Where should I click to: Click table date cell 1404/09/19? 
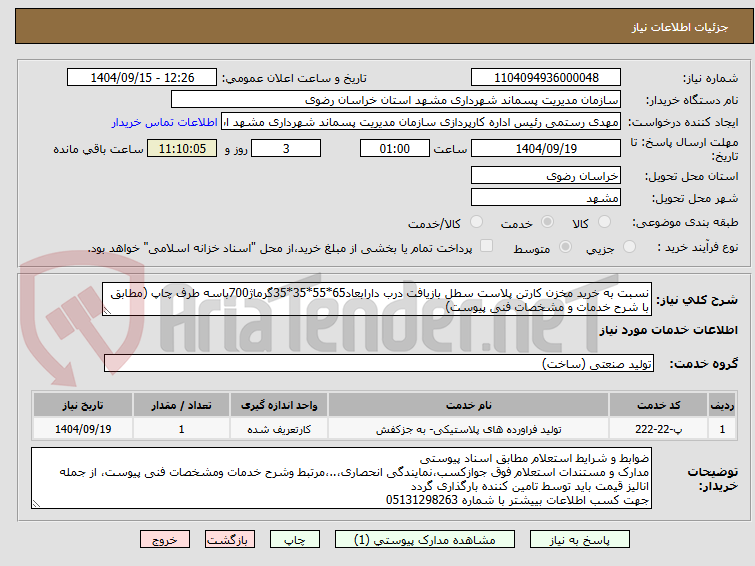point(83,429)
